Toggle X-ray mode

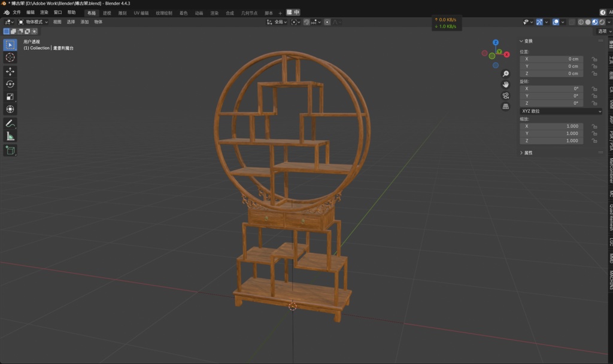click(x=572, y=22)
